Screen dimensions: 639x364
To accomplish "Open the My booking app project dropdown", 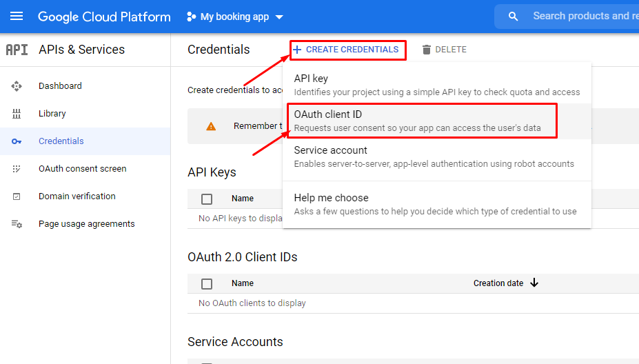I will 235,17.
